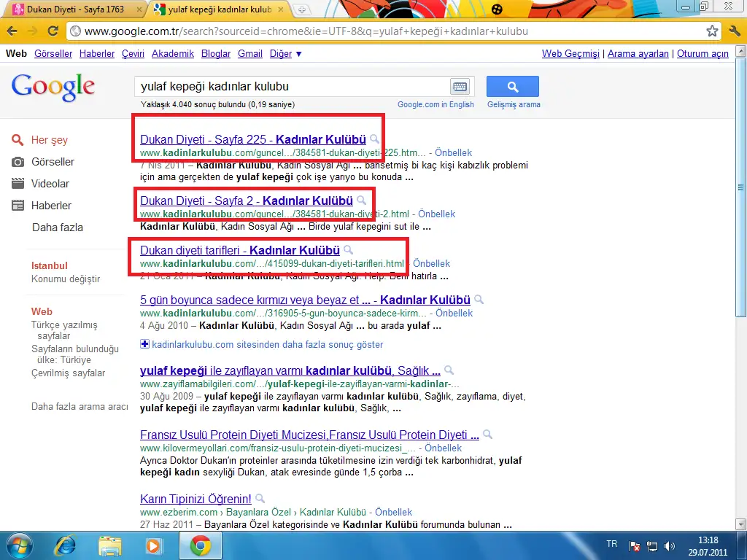
Task: Open Çeviri in the top navigation
Action: coord(133,54)
